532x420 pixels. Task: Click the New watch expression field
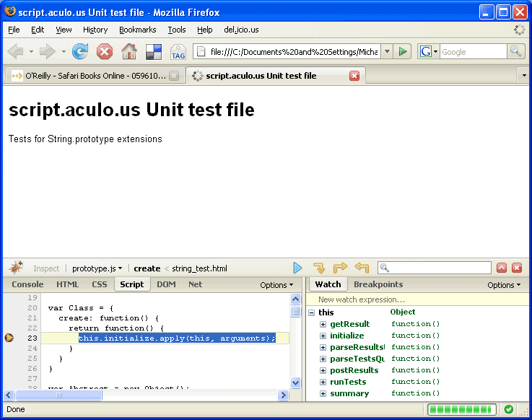tap(418, 299)
